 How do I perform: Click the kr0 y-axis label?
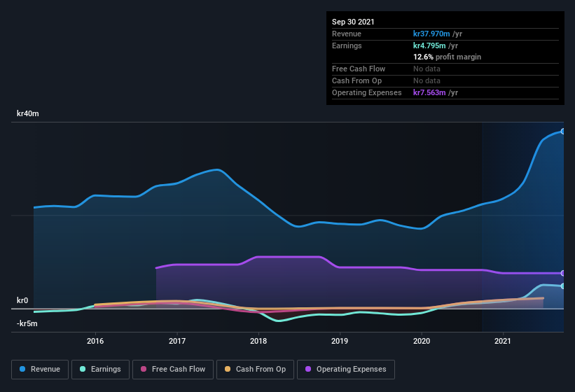22,300
